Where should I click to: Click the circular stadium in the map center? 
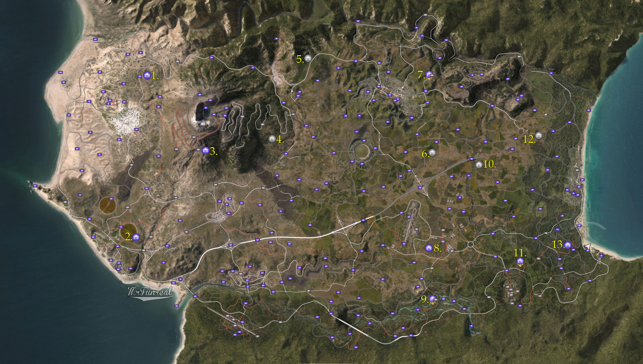point(362,151)
